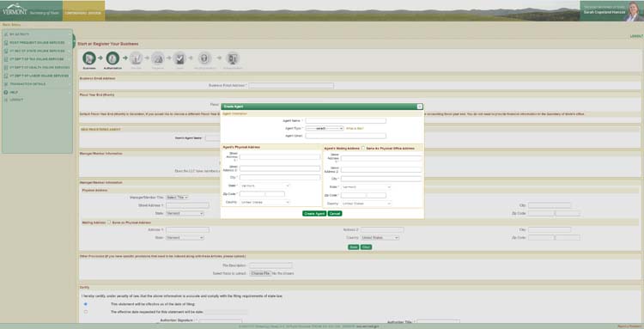The height and width of the screenshot is (329, 644).
Task: Click the checkmark step icon
Action: 179,58
